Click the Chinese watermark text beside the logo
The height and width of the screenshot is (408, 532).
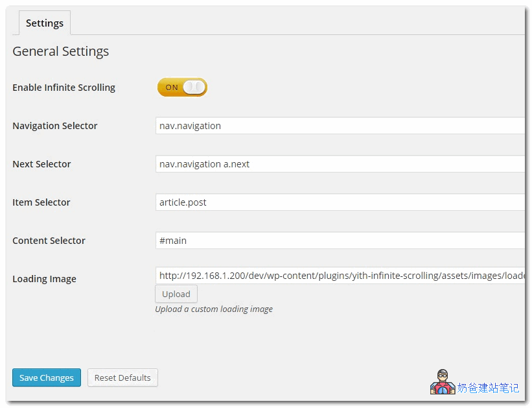point(488,388)
